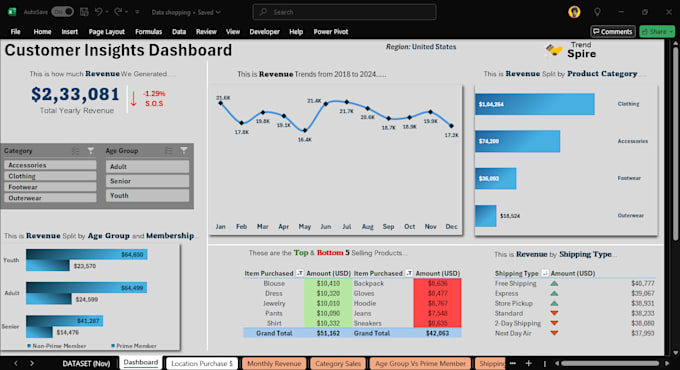The width and height of the screenshot is (680, 370).
Task: Select Accessories in Category slicer
Action: coord(50,165)
